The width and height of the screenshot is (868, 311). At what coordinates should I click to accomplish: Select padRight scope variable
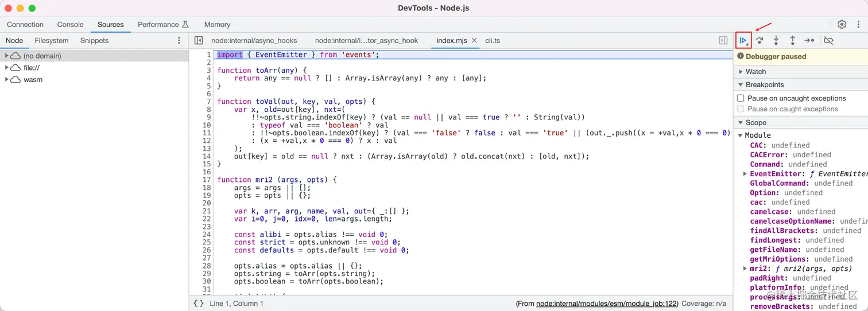[790, 278]
